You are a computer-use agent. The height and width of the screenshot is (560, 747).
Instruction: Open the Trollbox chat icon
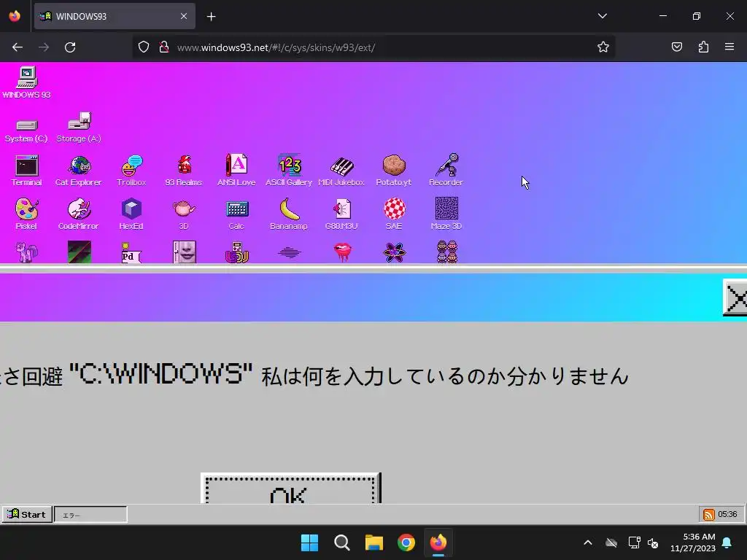[x=131, y=171]
